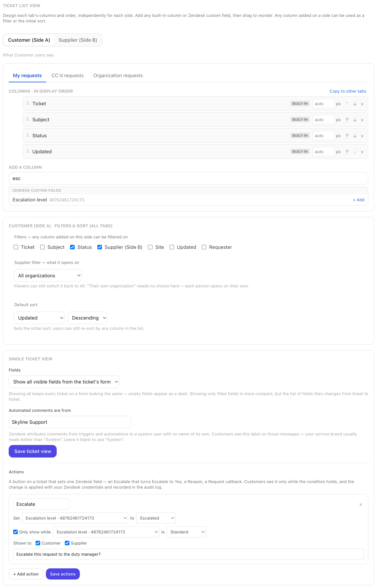Open the Default sort Updated dropdown

tap(39, 318)
